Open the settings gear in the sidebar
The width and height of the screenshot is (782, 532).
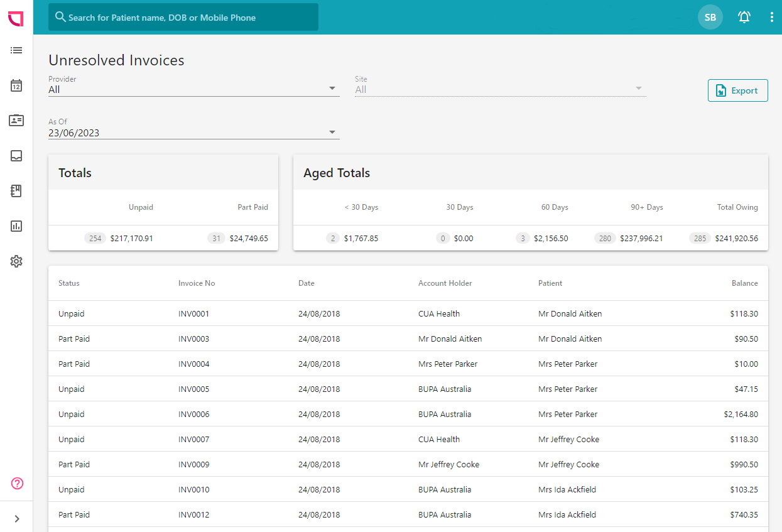16,261
